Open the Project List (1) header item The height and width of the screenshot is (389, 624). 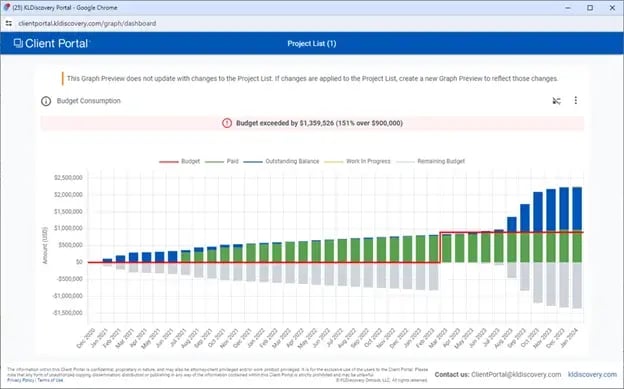click(312, 43)
